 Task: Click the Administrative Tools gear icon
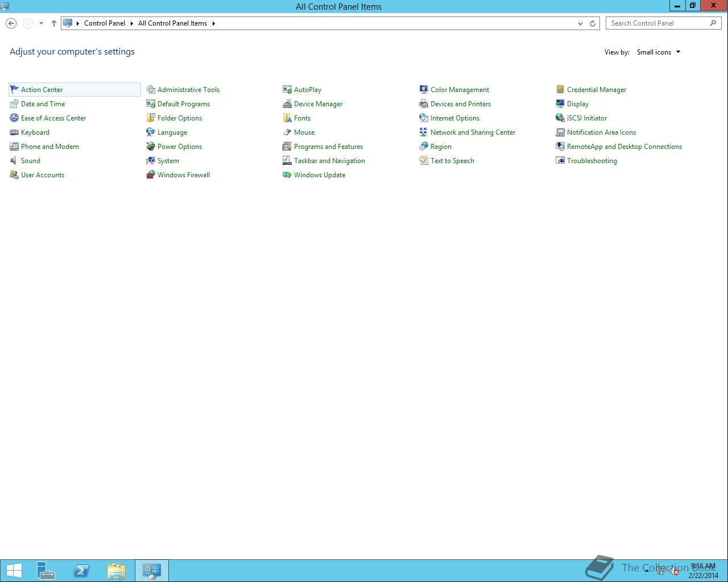tap(151, 89)
